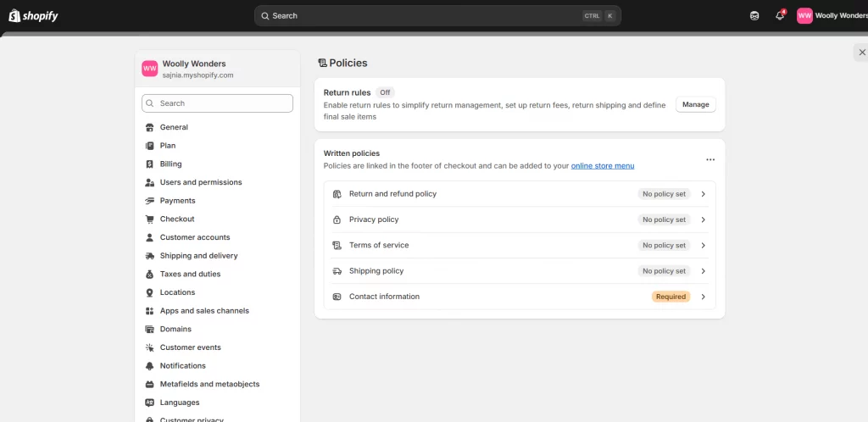Image resolution: width=868 pixels, height=422 pixels.
Task: Click the 'Locations' label
Action: [177, 292]
